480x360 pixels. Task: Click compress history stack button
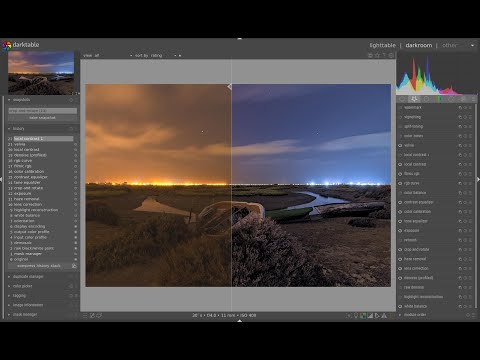tap(39, 266)
